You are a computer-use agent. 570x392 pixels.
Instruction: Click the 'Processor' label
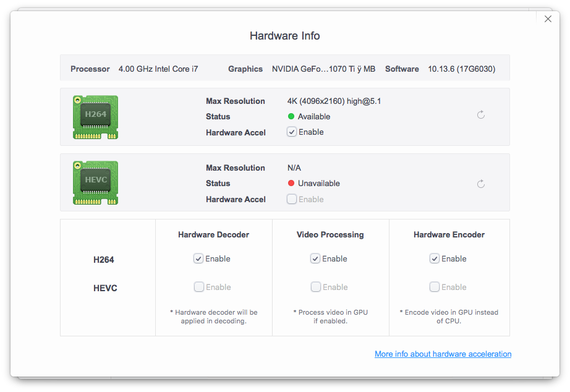point(90,69)
